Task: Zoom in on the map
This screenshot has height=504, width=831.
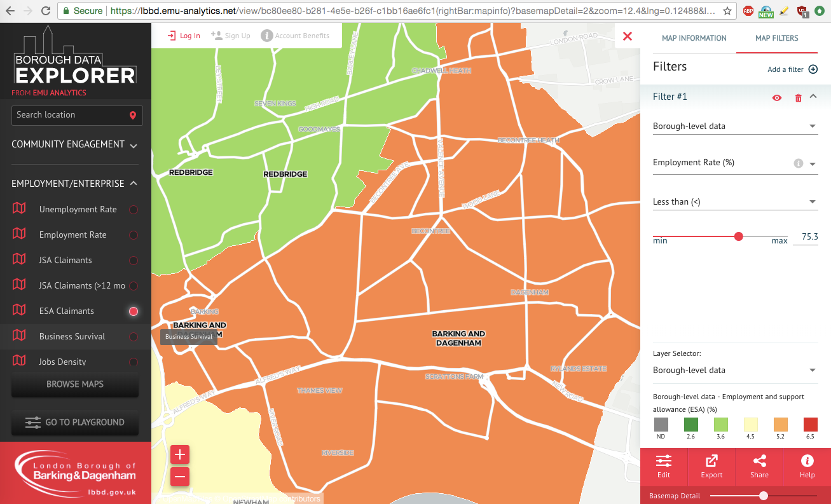Action: pyautogui.click(x=180, y=454)
